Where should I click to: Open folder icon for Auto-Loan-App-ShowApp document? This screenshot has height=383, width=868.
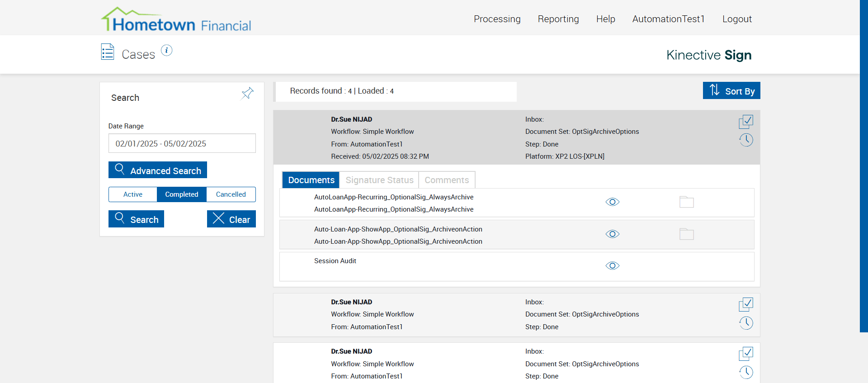(686, 234)
